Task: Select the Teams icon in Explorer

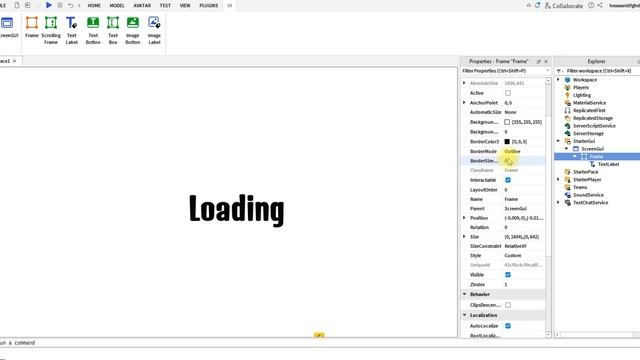Action: point(567,187)
